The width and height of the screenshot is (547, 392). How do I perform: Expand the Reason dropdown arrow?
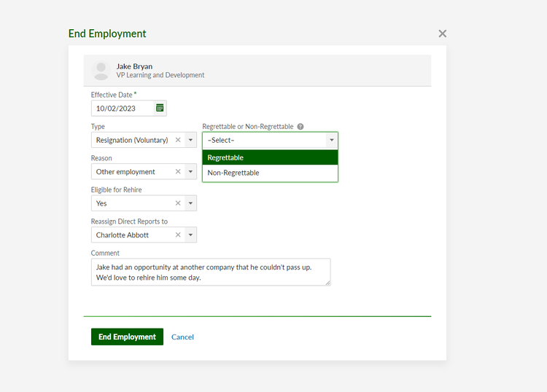[190, 172]
